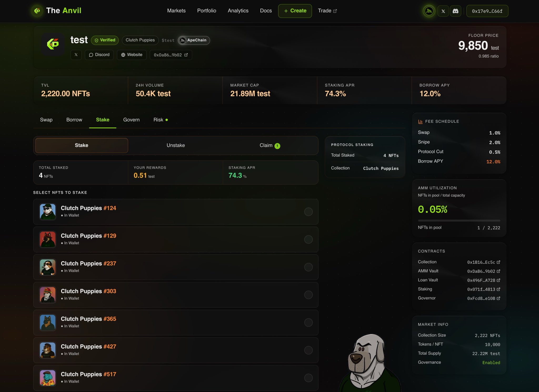Click the Create button
539x392 pixels.
[295, 11]
